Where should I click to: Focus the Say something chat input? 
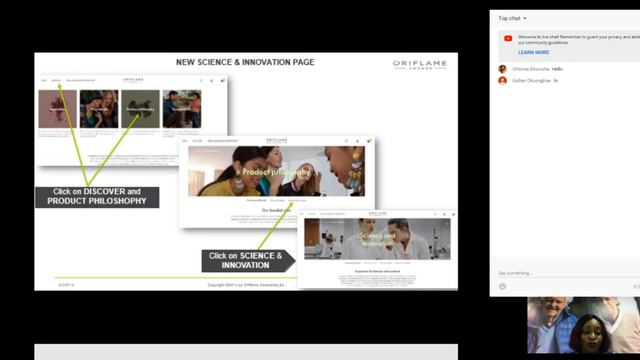click(x=569, y=273)
